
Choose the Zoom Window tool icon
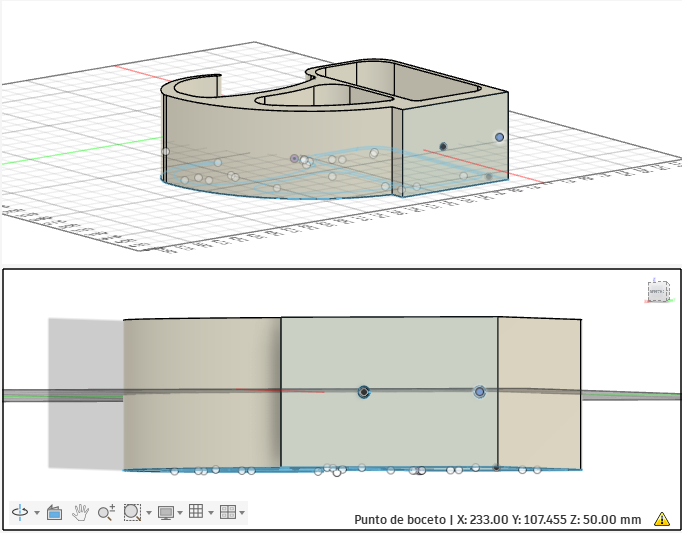point(132,512)
